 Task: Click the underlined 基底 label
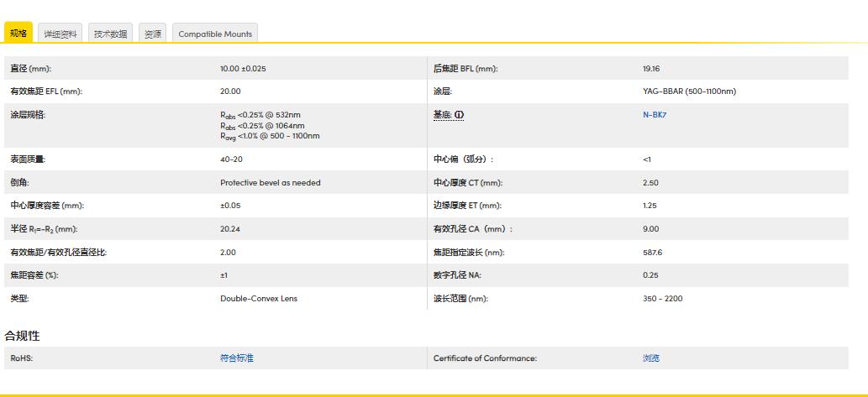[x=442, y=115]
